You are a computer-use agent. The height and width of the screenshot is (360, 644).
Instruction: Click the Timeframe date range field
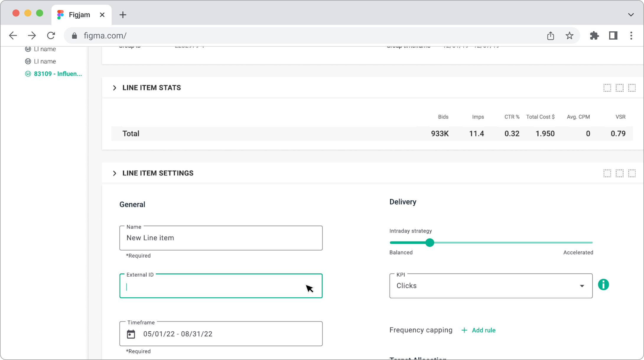[221, 334]
